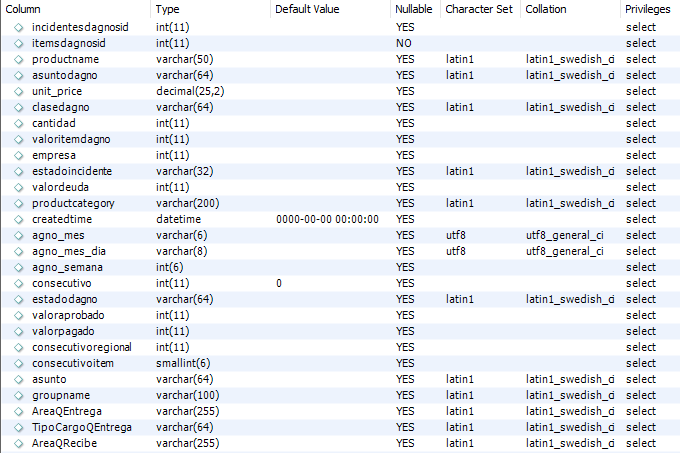680x453 pixels.
Task: Click the diamond icon next to groupname
Action: tap(18, 395)
